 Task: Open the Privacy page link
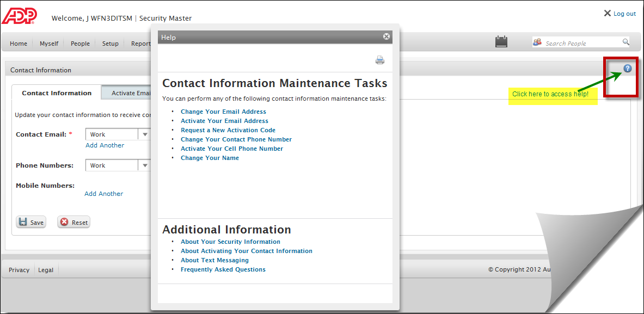19,269
